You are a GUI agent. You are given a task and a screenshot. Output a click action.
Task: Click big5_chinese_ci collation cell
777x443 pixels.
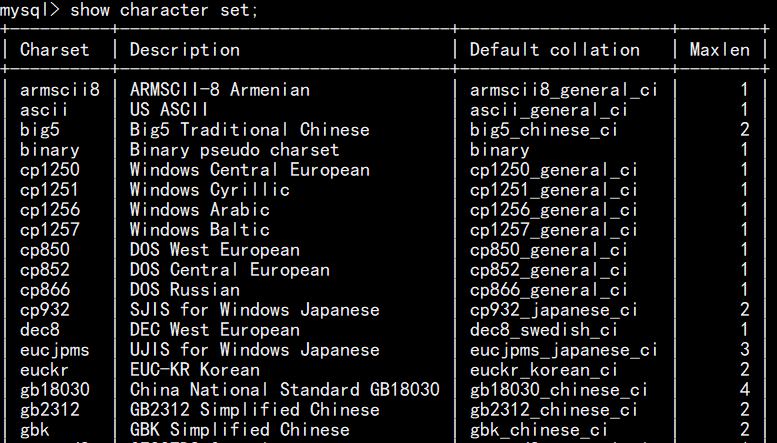[544, 130]
